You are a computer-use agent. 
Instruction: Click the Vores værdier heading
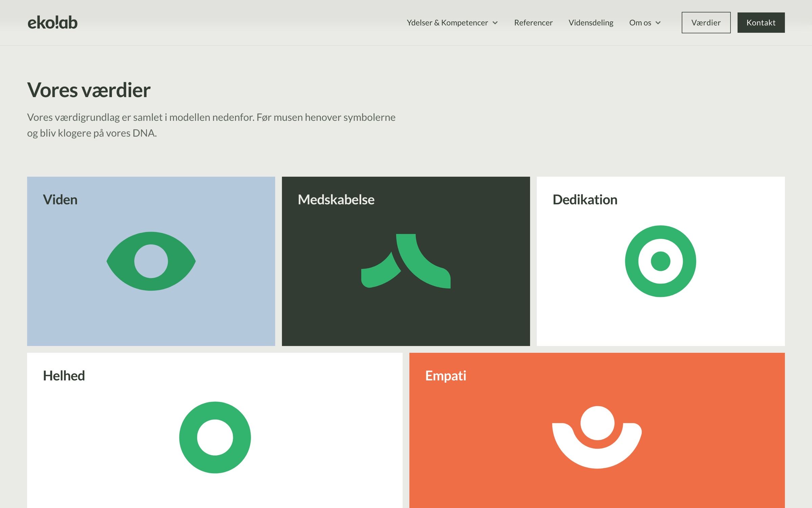(x=89, y=90)
